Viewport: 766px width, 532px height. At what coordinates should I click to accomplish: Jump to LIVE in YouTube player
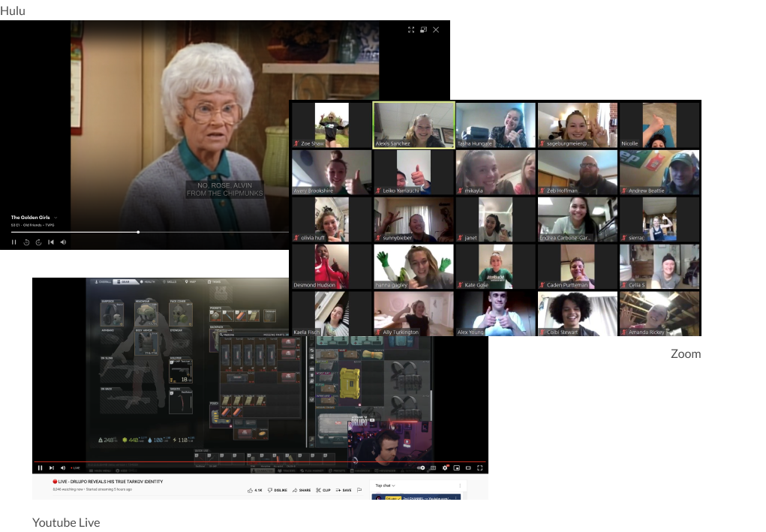point(75,468)
